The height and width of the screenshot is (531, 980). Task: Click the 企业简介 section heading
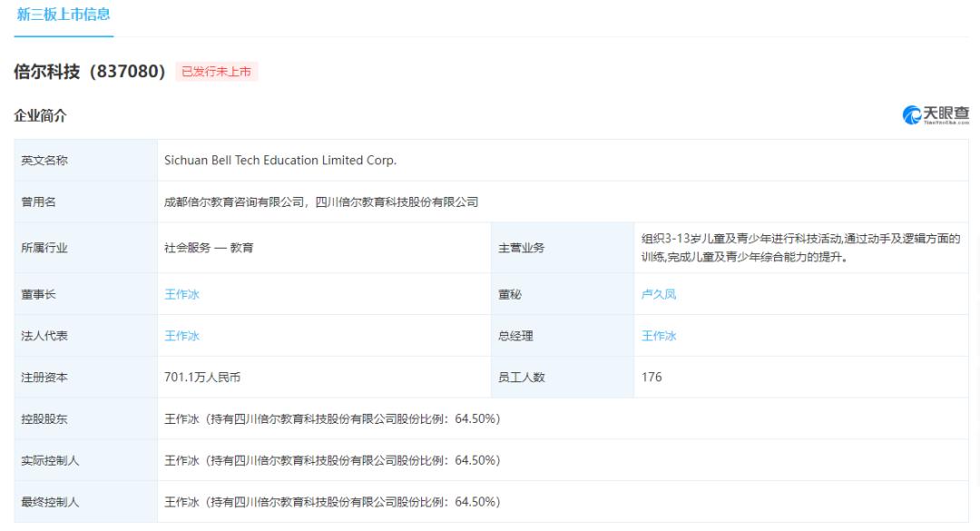point(40,115)
